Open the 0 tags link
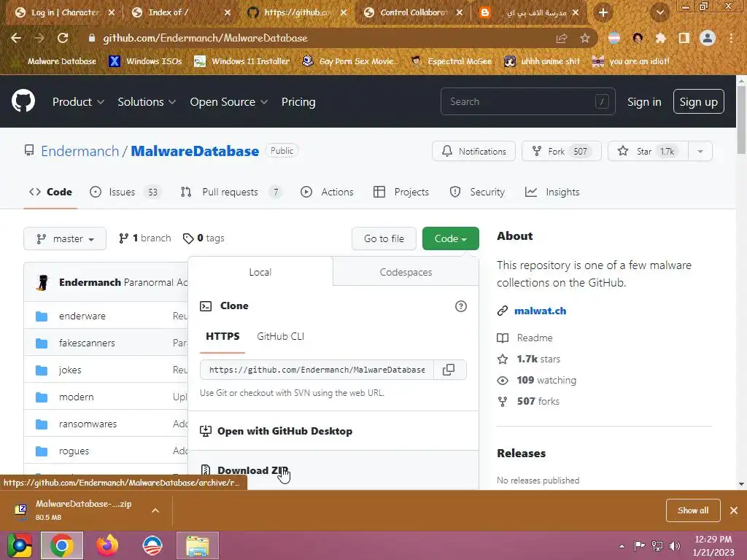This screenshot has width=747, height=560. [204, 238]
